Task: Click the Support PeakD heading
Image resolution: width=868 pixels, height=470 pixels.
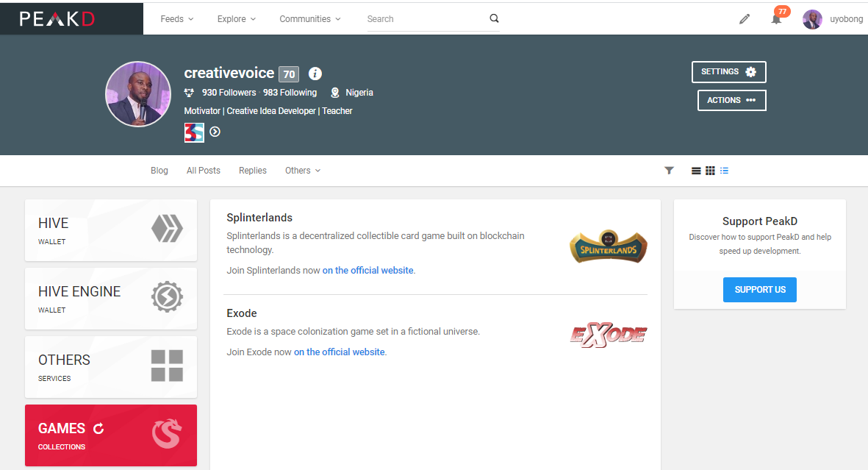Action: [759, 221]
